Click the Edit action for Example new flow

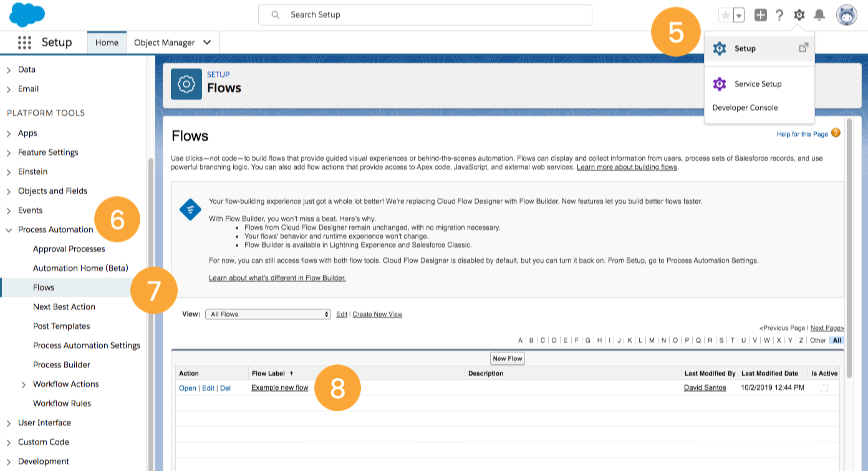208,388
